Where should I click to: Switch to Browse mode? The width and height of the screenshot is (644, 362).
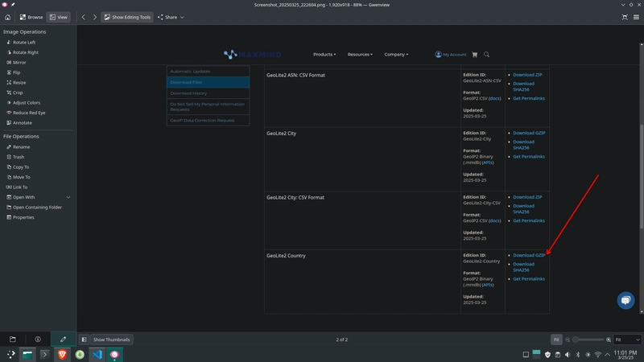(x=31, y=17)
